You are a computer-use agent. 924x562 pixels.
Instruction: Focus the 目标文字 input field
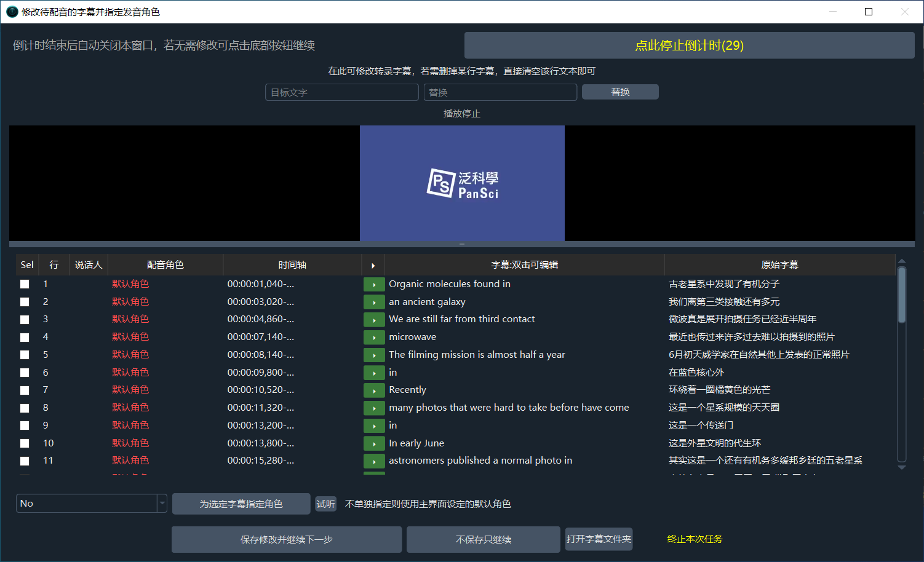[342, 92]
